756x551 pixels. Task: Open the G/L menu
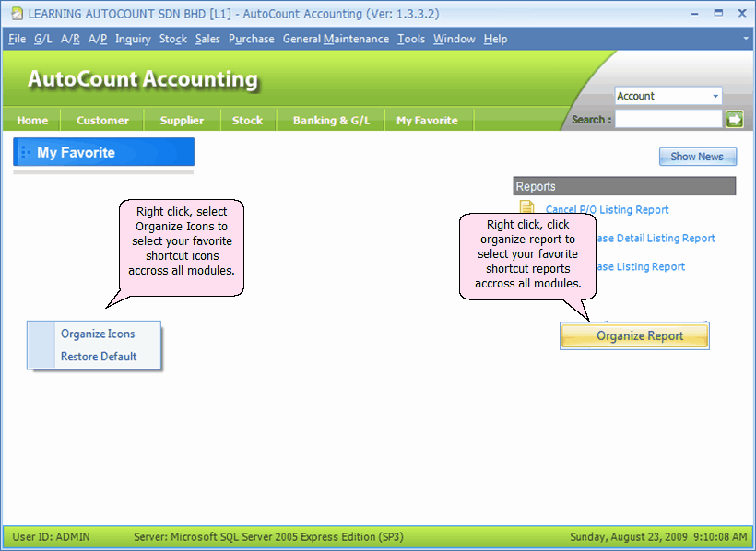pyautogui.click(x=43, y=39)
